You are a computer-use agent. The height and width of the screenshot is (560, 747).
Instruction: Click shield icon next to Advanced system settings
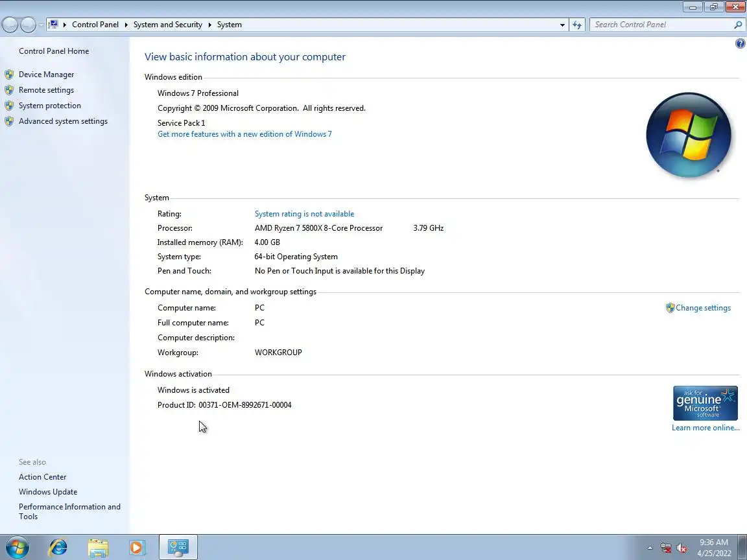(x=9, y=121)
